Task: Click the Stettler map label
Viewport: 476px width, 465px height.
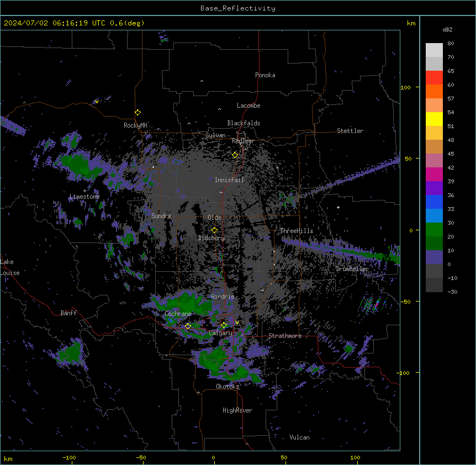Action: click(x=350, y=131)
